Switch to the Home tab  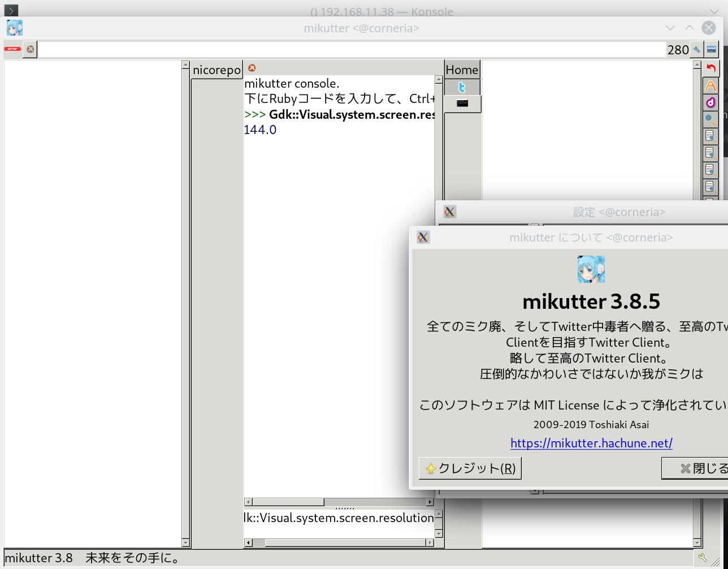[462, 70]
